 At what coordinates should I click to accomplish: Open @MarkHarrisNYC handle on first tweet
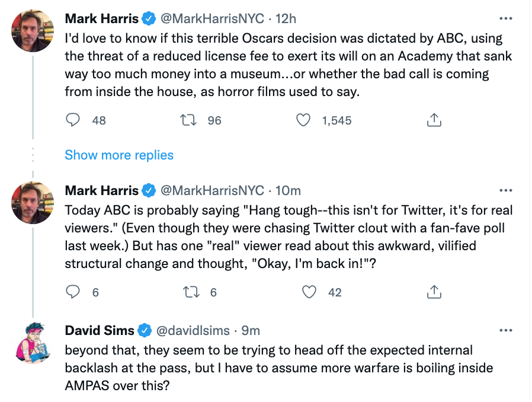212,19
